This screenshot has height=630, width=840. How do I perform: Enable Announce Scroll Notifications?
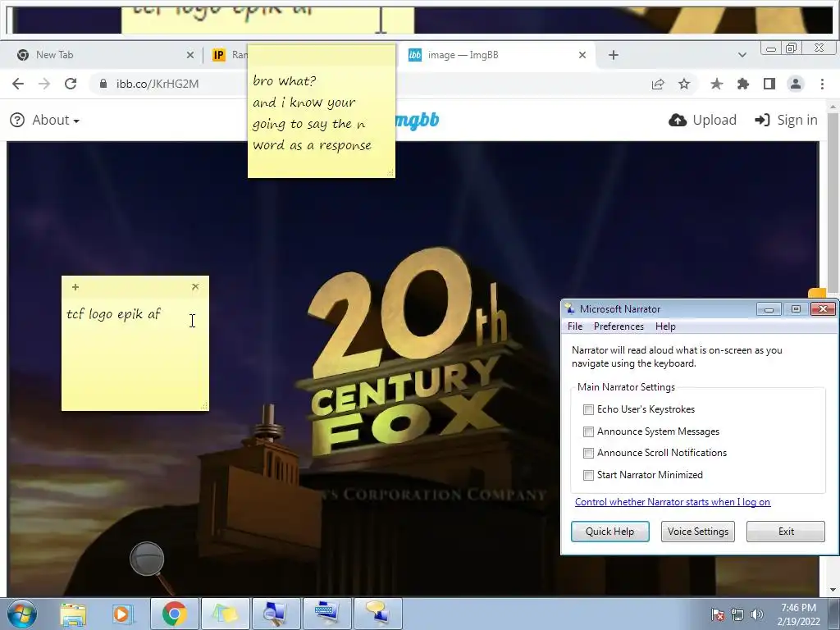pos(588,453)
